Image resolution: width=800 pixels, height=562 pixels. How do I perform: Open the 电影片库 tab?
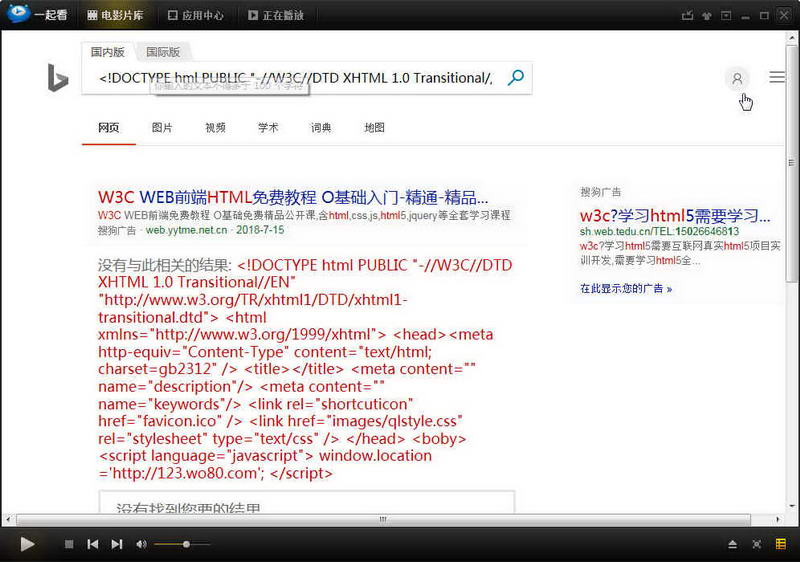[115, 15]
